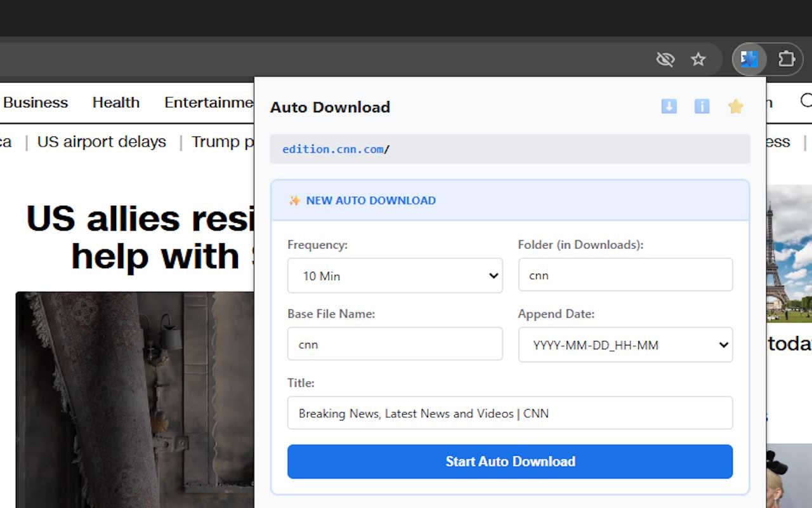This screenshot has height=508, width=812.
Task: Open the US airport delays trending topic
Action: [x=101, y=142]
